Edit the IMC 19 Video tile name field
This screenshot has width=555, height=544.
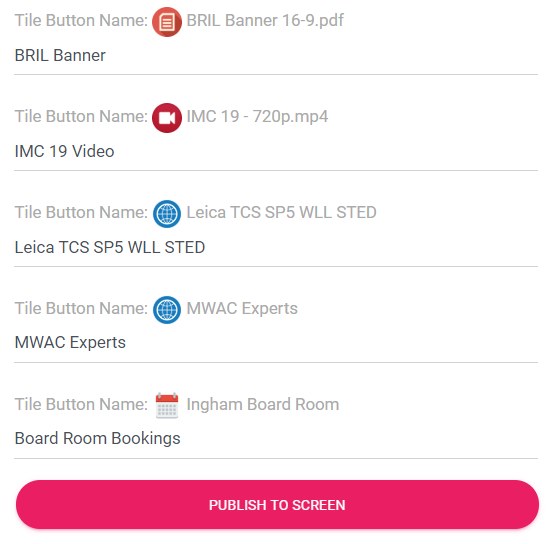pyautogui.click(x=276, y=151)
